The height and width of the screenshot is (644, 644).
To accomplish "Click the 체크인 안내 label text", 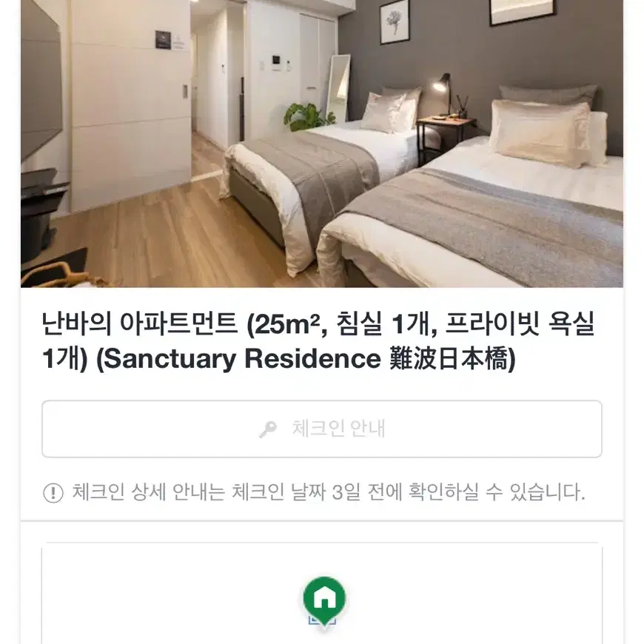I will (x=338, y=429).
